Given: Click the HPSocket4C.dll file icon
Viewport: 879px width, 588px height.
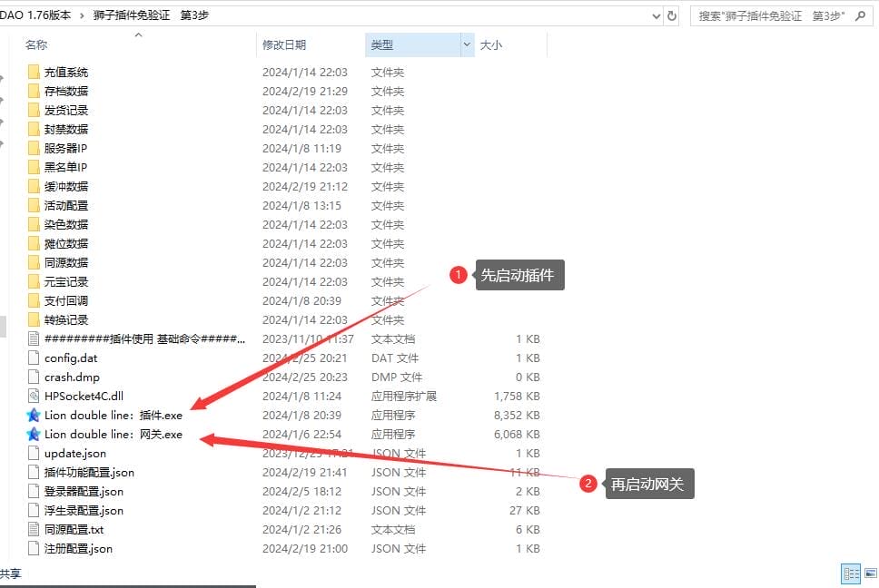Looking at the screenshot, I should click(34, 396).
